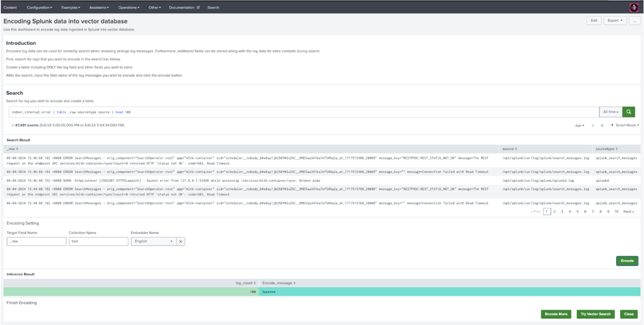
Task: Sort by Encode_message column
Action: pyautogui.click(x=279, y=283)
